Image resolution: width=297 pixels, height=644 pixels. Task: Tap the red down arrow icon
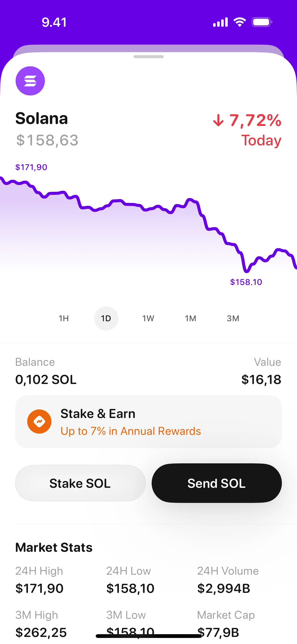click(x=218, y=120)
